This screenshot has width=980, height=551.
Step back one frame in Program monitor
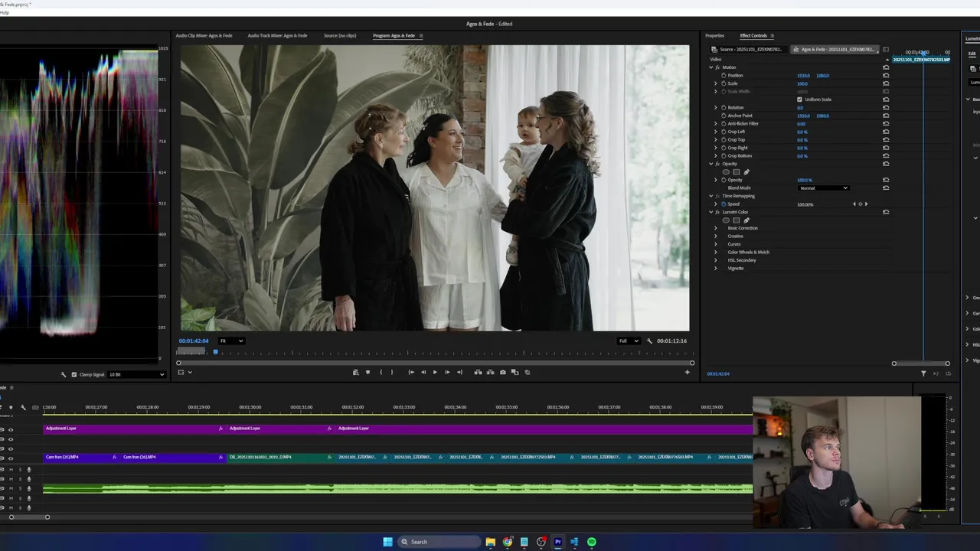point(423,372)
